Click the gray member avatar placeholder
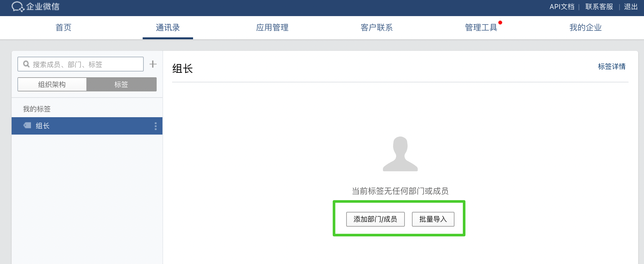Image resolution: width=644 pixels, height=264 pixels. coord(400,154)
